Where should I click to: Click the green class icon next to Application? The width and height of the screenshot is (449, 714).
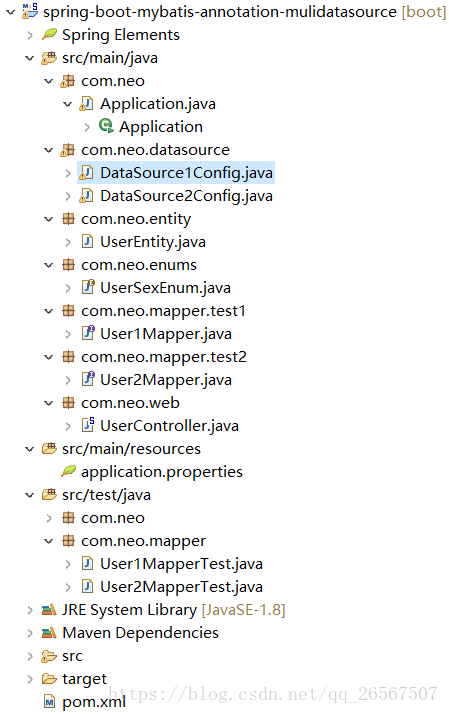point(106,126)
